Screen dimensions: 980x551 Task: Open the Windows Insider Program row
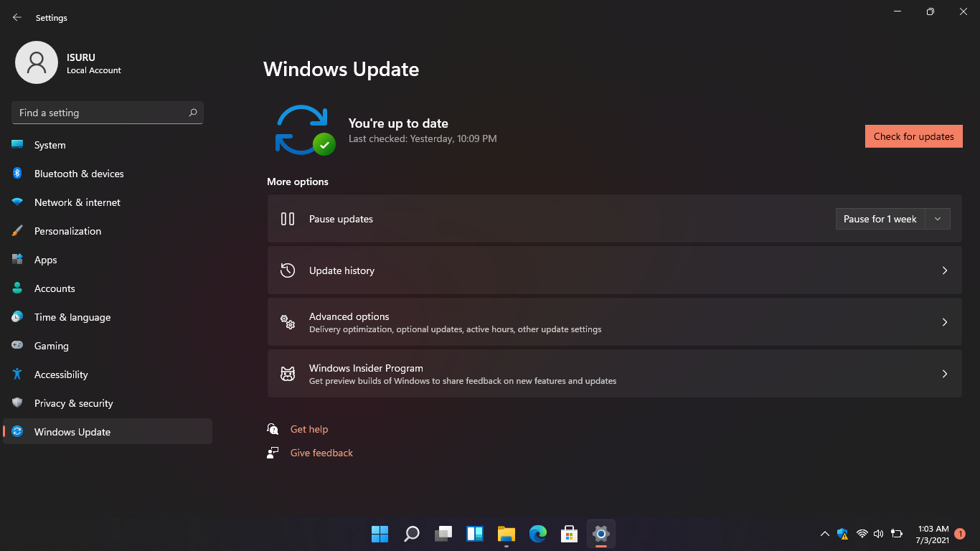pos(614,374)
